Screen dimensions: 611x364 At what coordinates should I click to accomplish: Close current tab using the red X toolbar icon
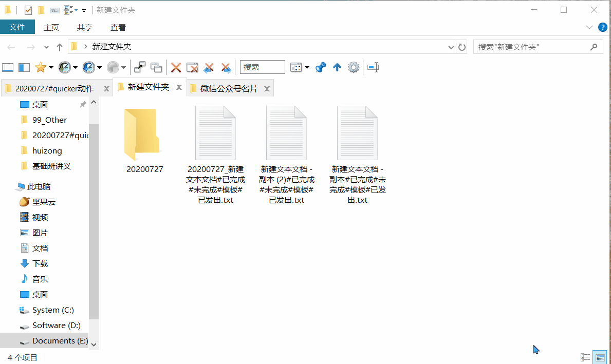coord(176,67)
